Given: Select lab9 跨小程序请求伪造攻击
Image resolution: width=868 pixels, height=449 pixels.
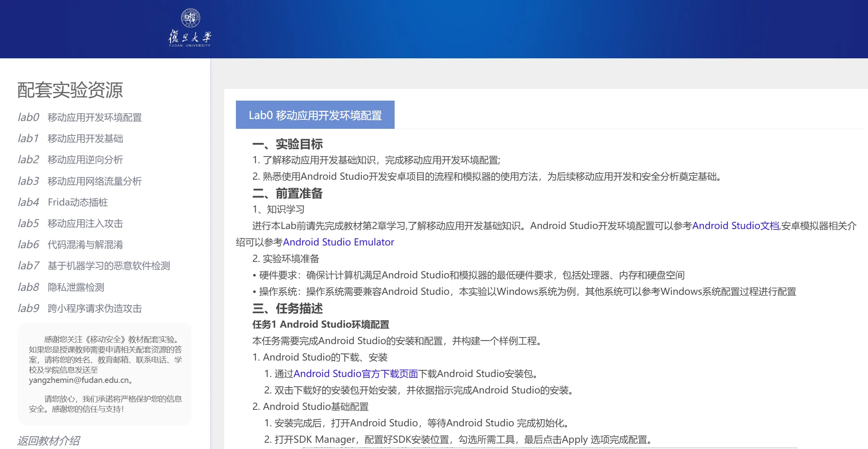Looking at the screenshot, I should pos(80,308).
